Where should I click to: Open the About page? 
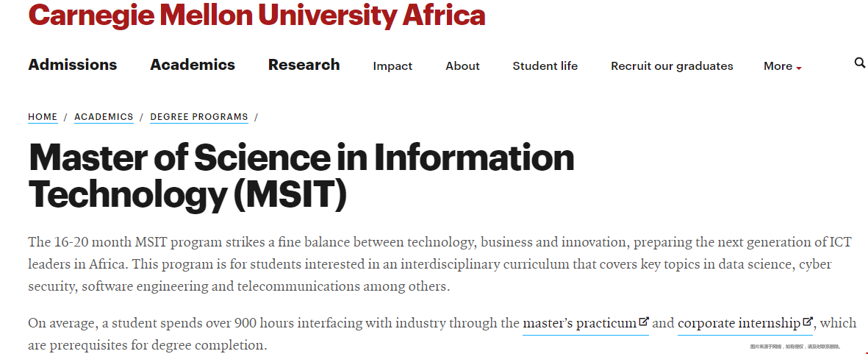click(x=462, y=66)
